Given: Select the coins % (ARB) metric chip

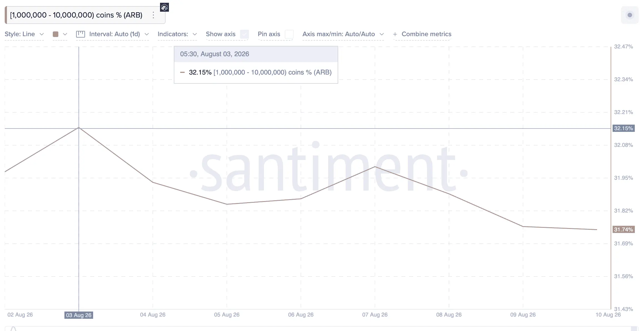Looking at the screenshot, I should 85,15.
